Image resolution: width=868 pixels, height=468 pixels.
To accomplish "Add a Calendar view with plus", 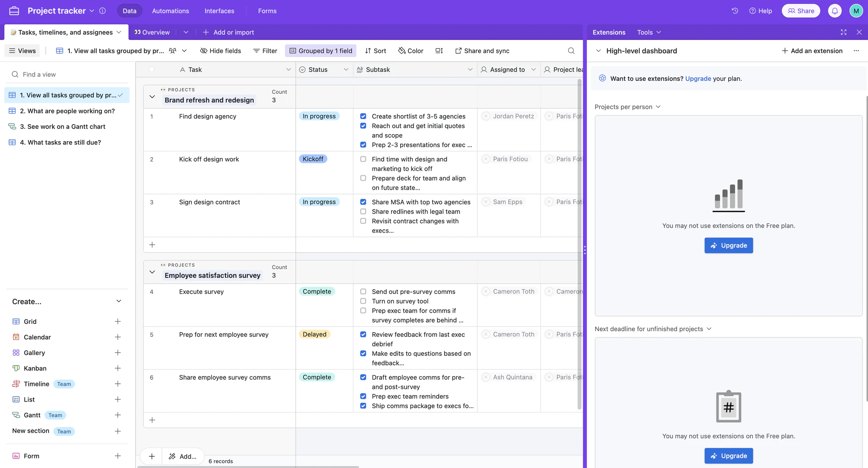I will coord(118,337).
